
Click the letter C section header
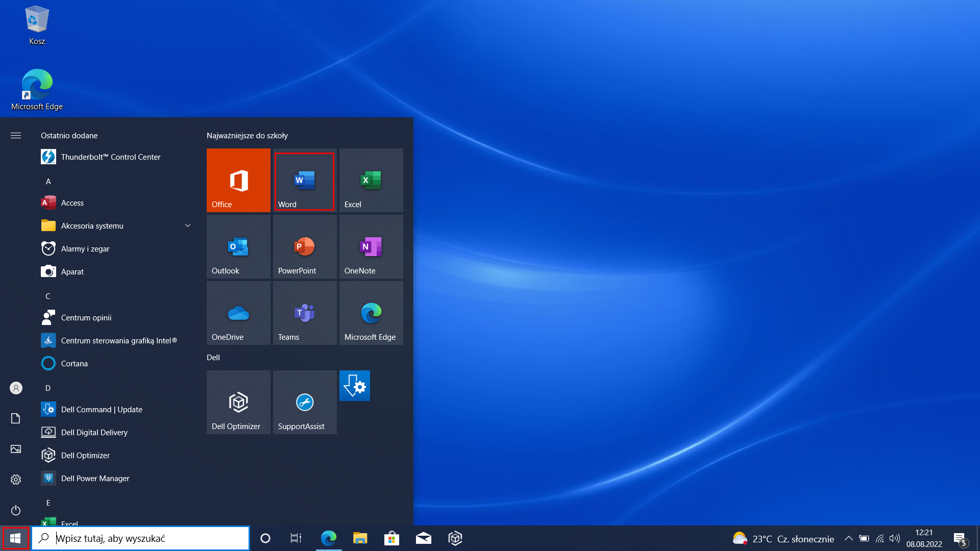point(48,296)
